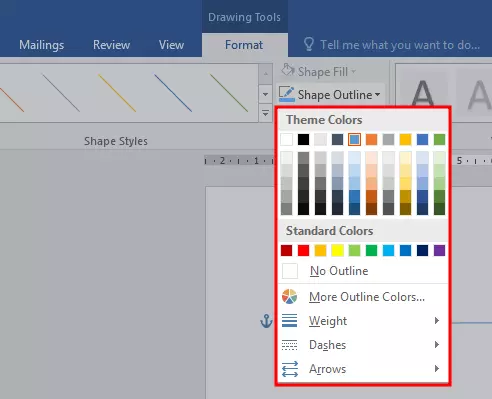The height and width of the screenshot is (399, 492).
Task: Click the No Outline empty box icon
Action: click(x=290, y=271)
